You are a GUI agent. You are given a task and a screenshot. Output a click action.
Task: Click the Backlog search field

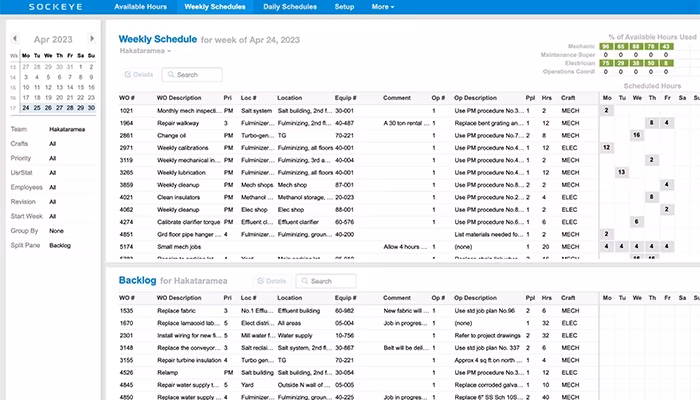point(326,281)
